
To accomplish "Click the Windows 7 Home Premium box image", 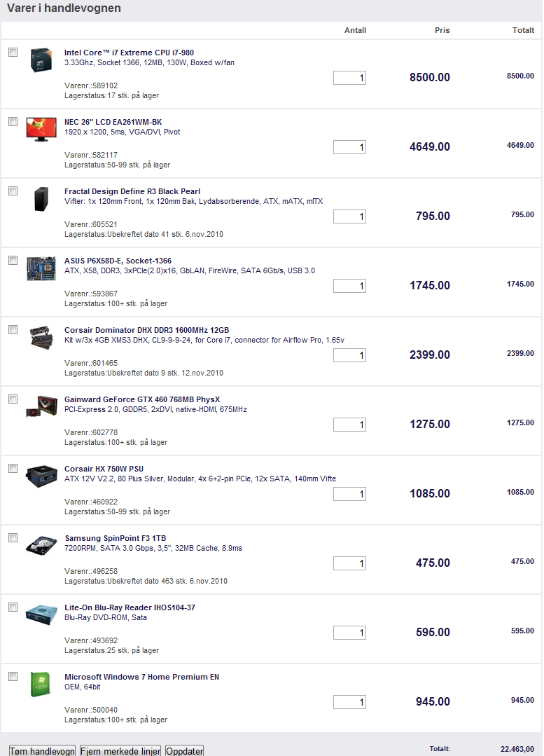I will pyautogui.click(x=41, y=684).
